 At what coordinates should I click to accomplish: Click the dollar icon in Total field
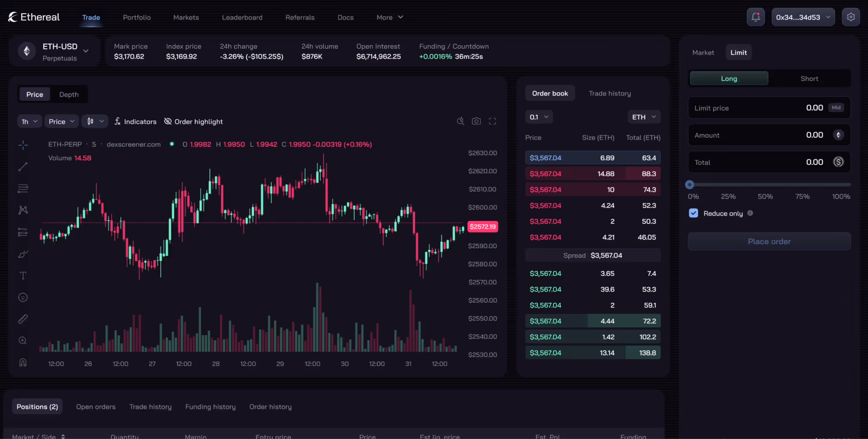click(838, 162)
